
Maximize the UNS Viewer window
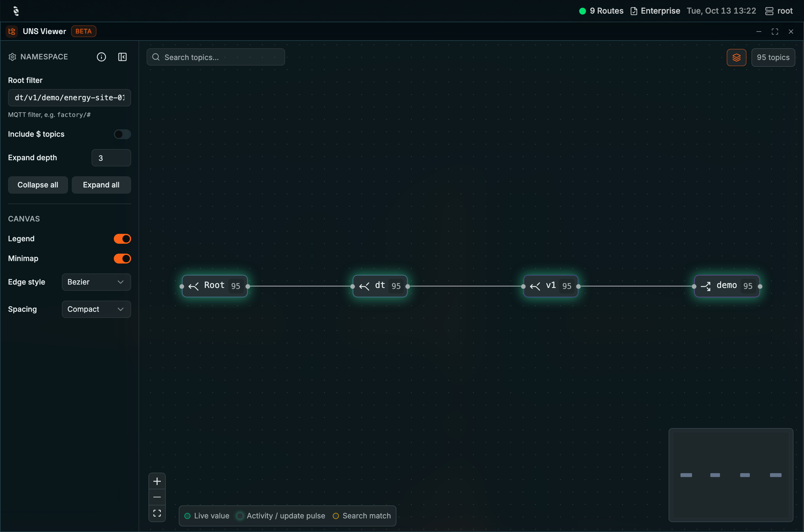point(775,32)
